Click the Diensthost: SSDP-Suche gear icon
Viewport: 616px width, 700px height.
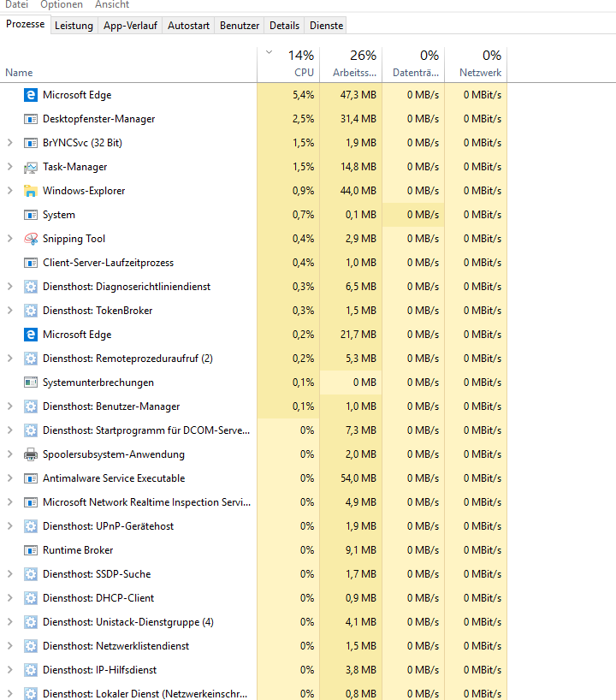(30, 574)
